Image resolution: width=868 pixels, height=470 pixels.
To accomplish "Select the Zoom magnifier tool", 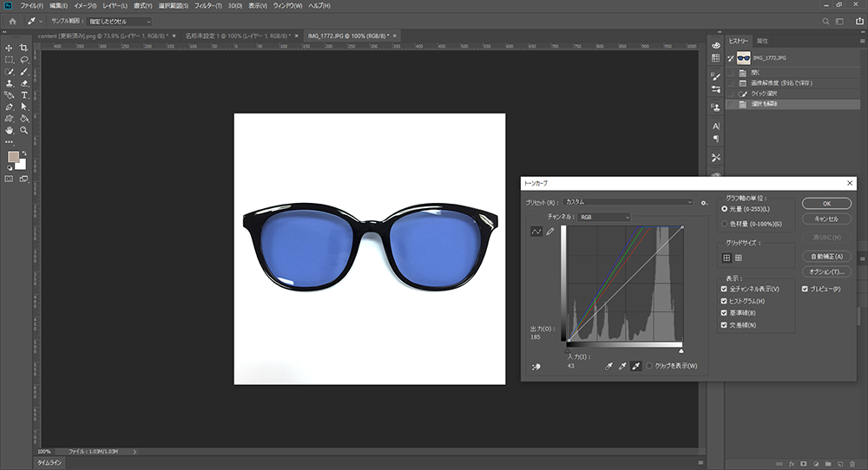I will (24, 130).
